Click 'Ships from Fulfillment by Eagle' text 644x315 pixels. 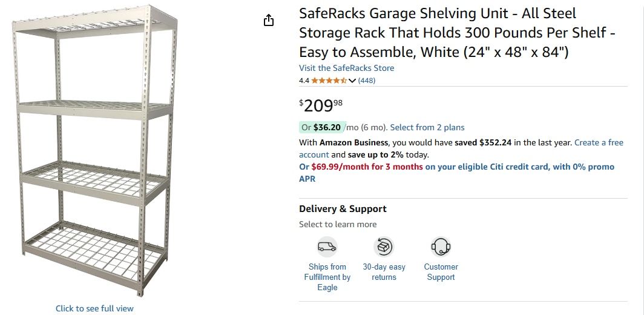[327, 277]
